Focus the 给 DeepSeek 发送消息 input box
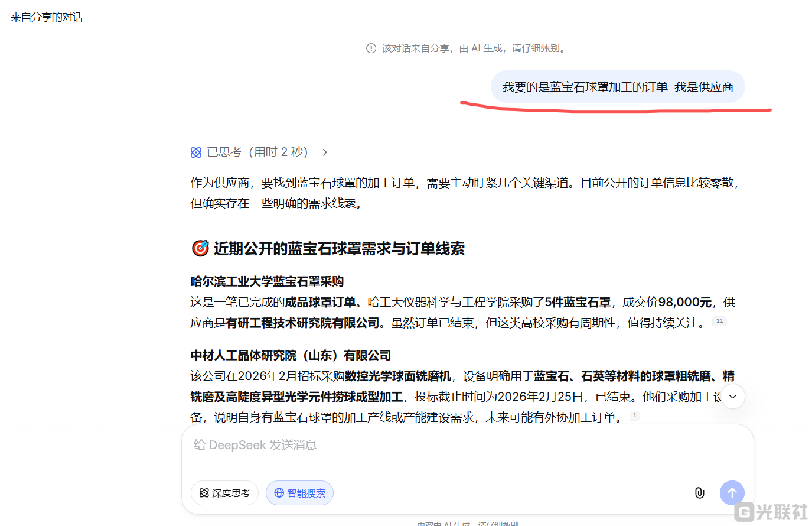The width and height of the screenshot is (812, 526). pyautogui.click(x=468, y=445)
